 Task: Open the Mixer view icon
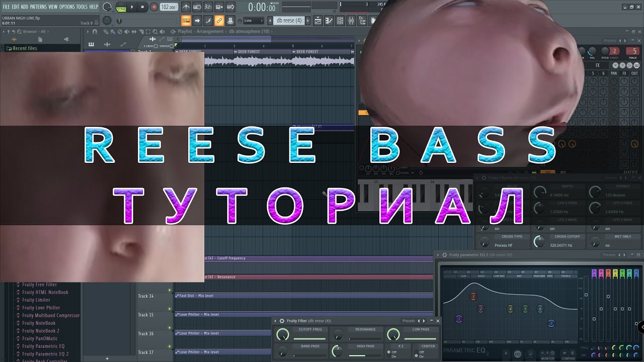(x=351, y=21)
